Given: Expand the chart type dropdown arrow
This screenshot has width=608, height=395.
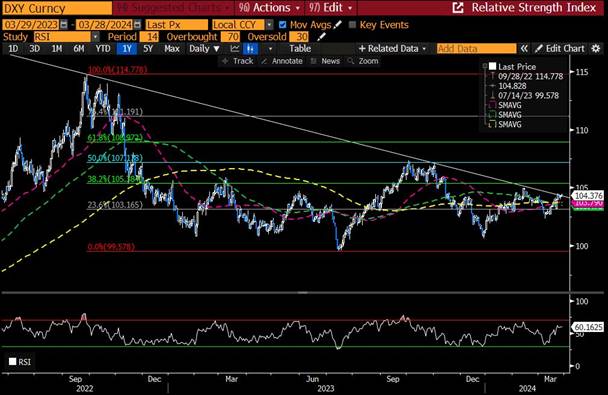Looking at the screenshot, I should click(x=270, y=48).
